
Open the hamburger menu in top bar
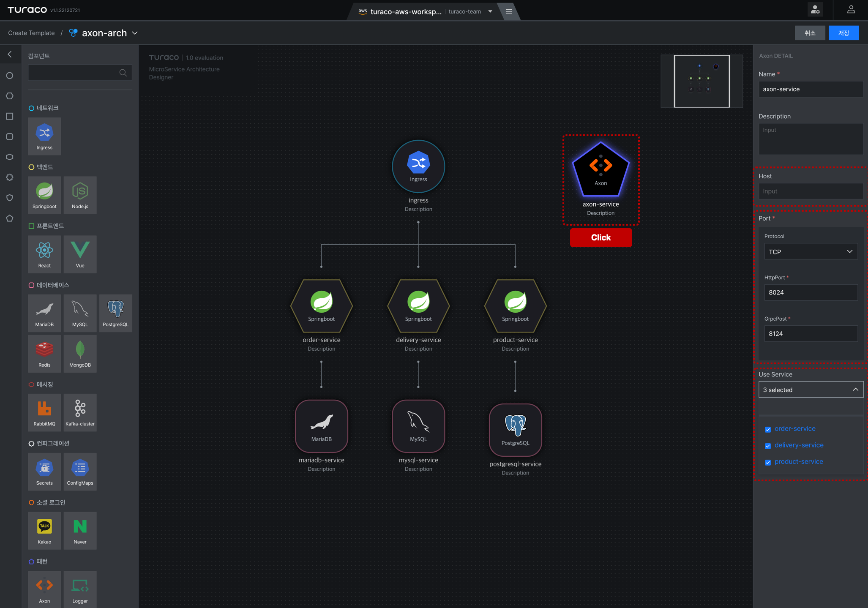509,11
